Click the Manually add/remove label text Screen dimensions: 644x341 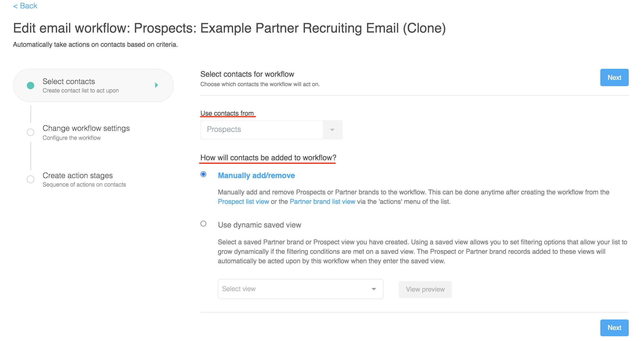pyautogui.click(x=256, y=175)
